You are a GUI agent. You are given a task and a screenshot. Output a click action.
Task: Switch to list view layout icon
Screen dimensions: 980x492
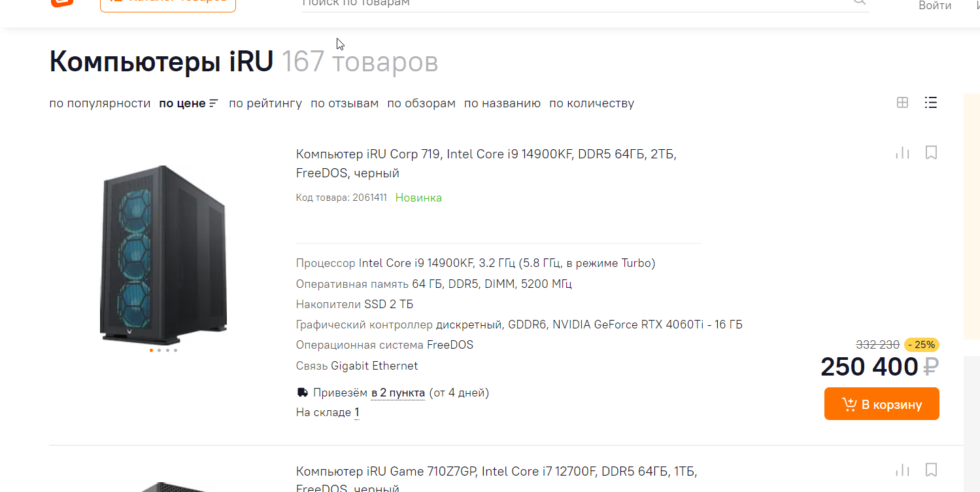coord(931,103)
